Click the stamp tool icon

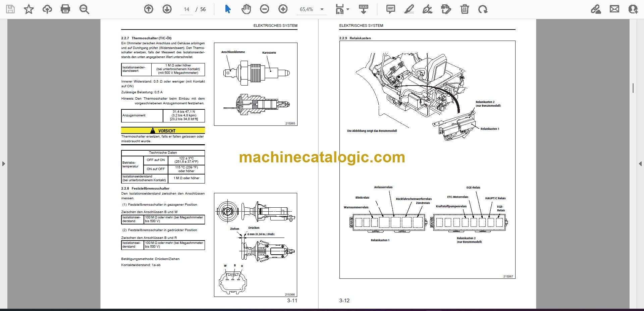(x=446, y=9)
